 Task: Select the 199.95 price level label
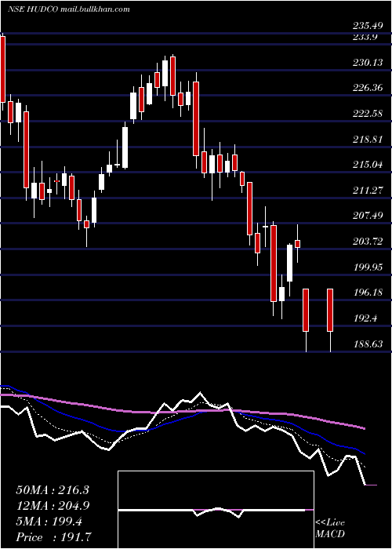(x=368, y=267)
